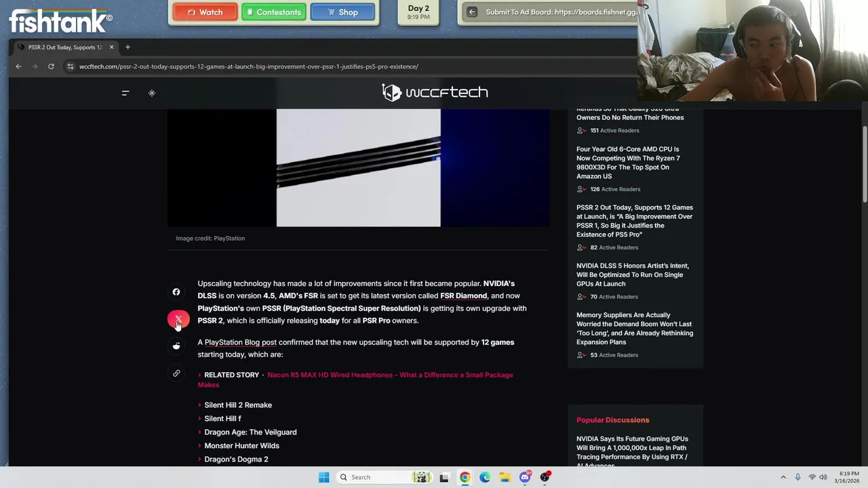The height and width of the screenshot is (488, 868).
Task: Share article on Reddit
Action: point(176,346)
